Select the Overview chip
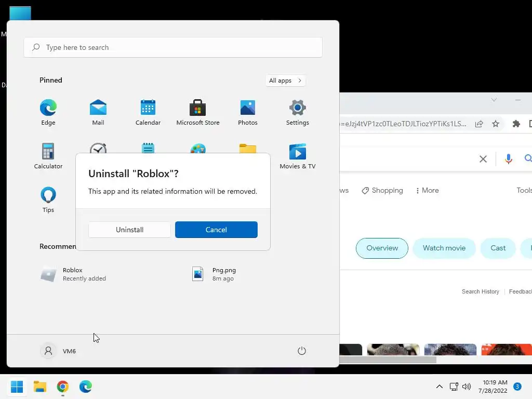This screenshot has width=532, height=399. [x=382, y=248]
